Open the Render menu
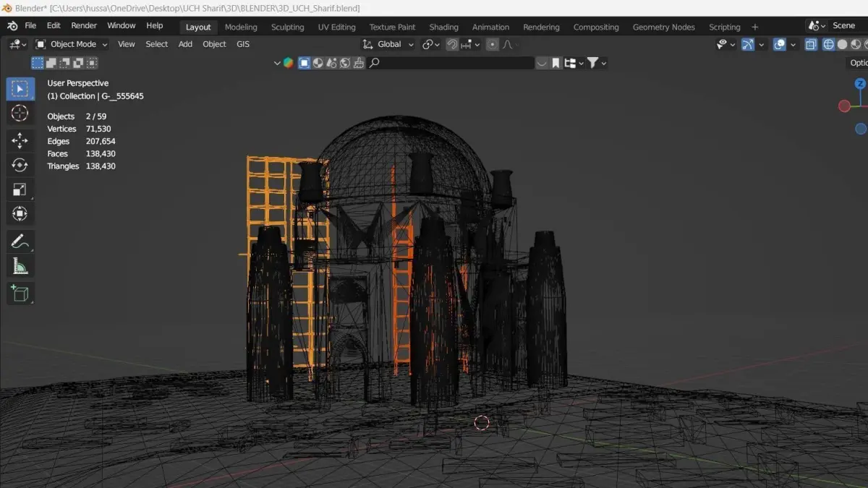Viewport: 868px width, 488px height. click(84, 25)
